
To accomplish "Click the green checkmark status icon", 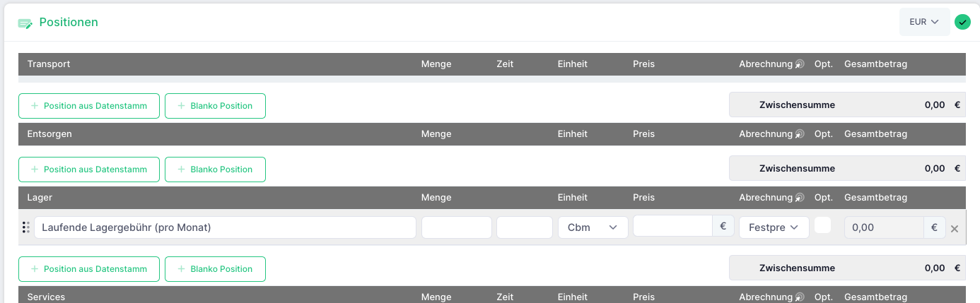I will (962, 22).
